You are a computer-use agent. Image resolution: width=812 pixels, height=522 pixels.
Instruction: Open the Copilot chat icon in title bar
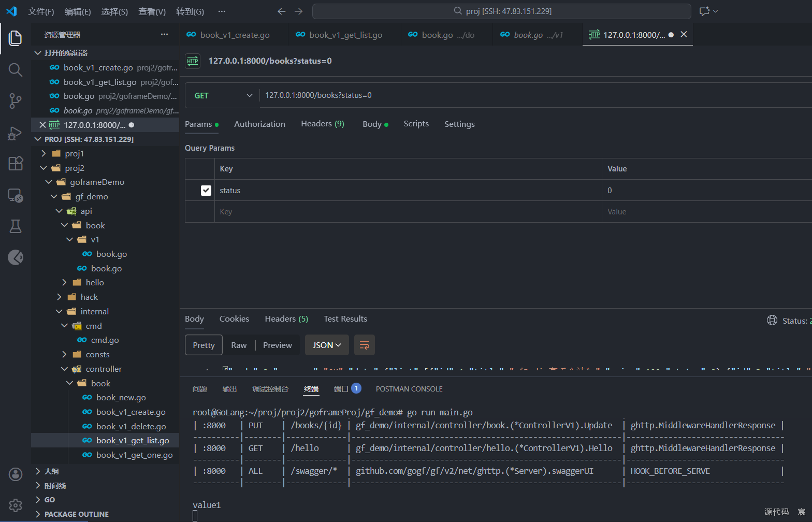point(704,11)
